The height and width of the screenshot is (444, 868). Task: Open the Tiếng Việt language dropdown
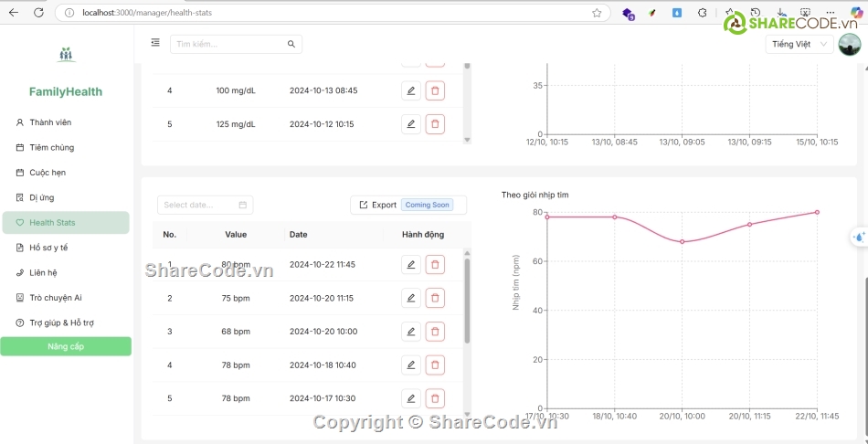[799, 44]
